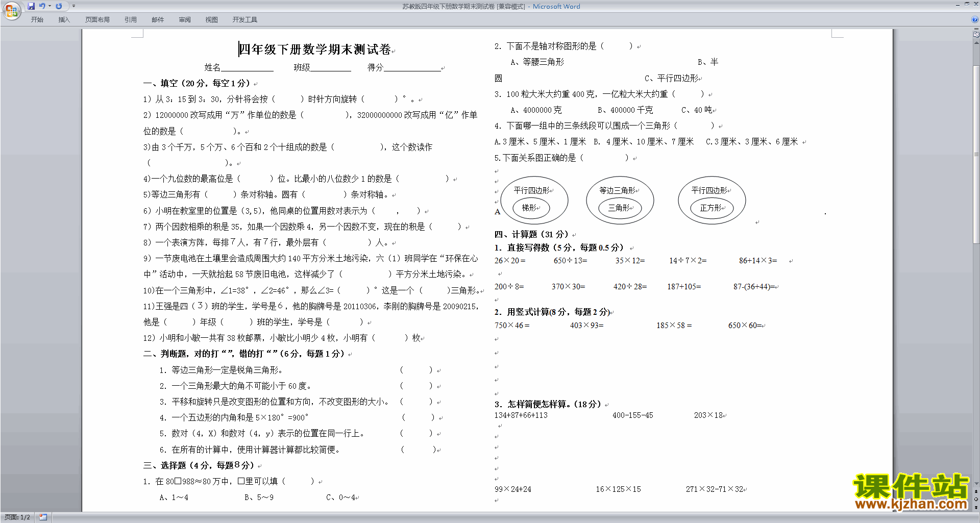Click the vertical scrollbar up arrow

pyautogui.click(x=976, y=43)
